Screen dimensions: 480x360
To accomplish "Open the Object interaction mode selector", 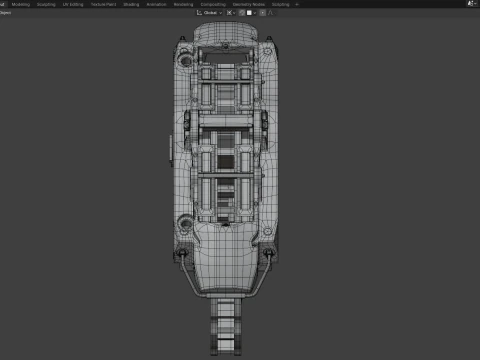I will tap(5, 13).
